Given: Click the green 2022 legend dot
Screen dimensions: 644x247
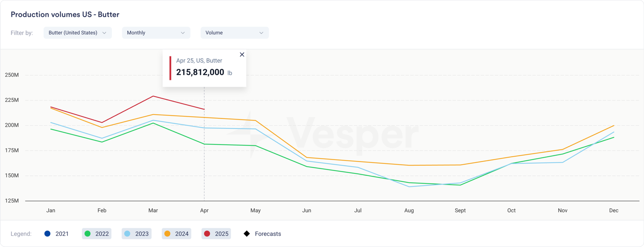Looking at the screenshot, I should [x=87, y=234].
